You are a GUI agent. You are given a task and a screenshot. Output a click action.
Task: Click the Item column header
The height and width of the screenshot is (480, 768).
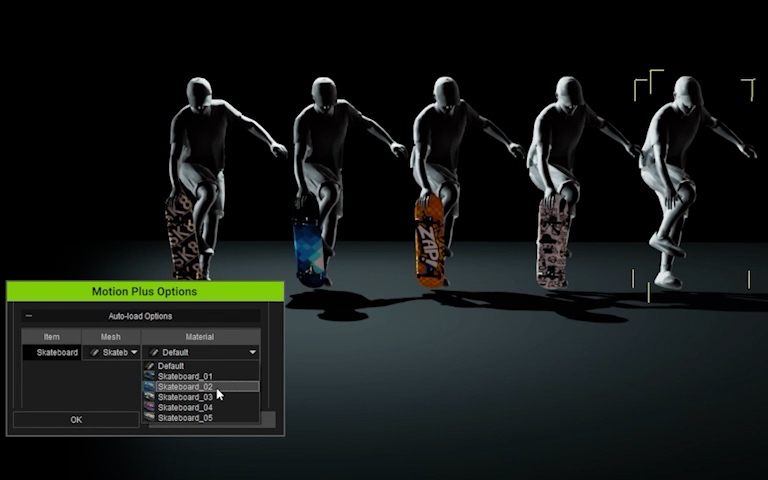click(51, 337)
